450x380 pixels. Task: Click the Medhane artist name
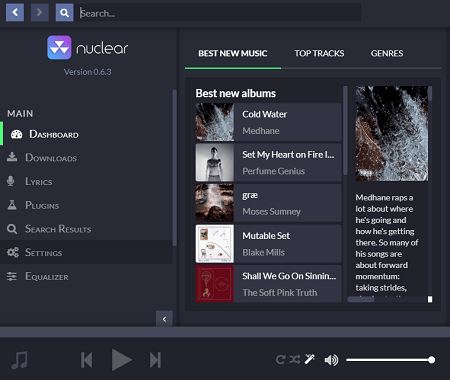[261, 131]
